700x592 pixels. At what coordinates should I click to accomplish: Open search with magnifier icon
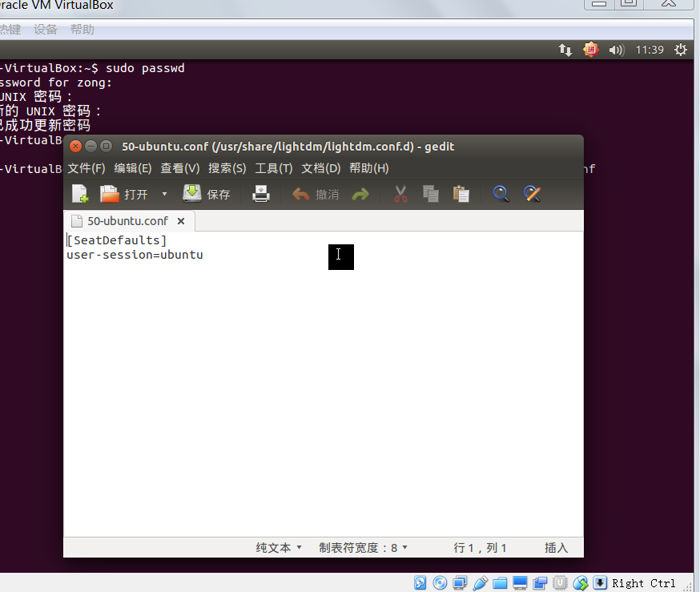501,194
